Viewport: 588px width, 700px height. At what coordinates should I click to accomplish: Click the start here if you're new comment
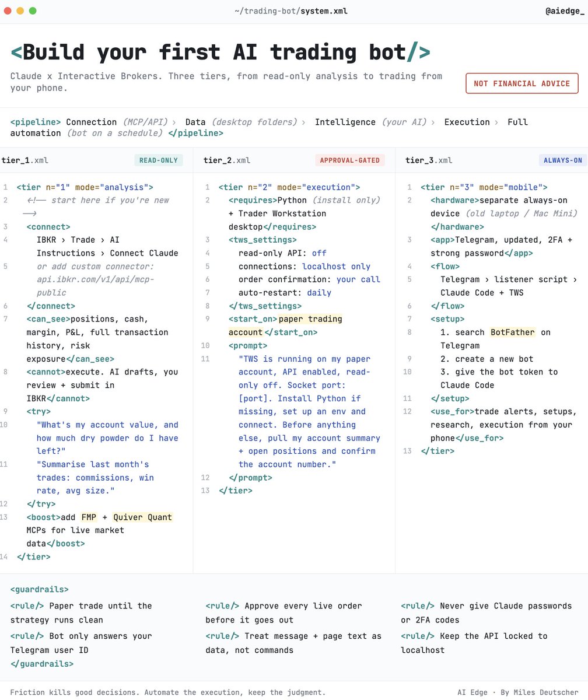tap(95, 206)
